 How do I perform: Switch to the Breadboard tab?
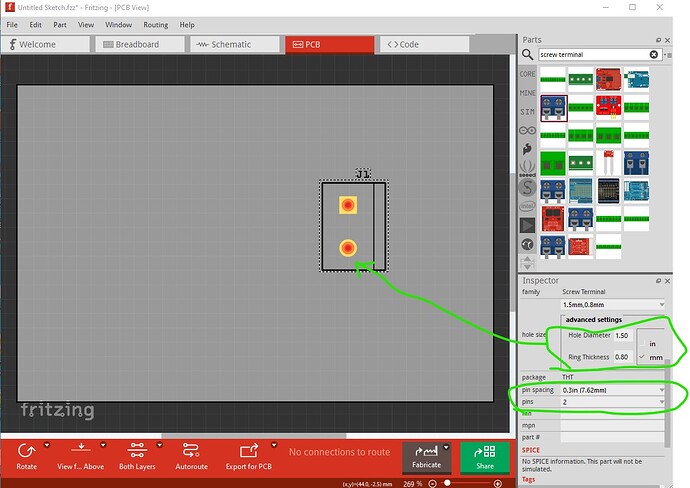[140, 44]
